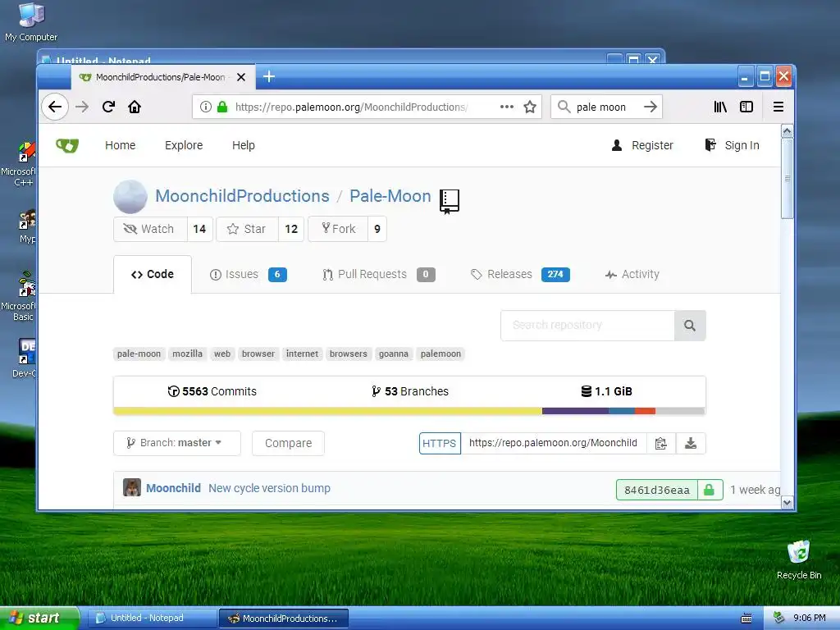Image resolution: width=840 pixels, height=630 pixels.
Task: View 5563 Commits
Action: click(212, 391)
